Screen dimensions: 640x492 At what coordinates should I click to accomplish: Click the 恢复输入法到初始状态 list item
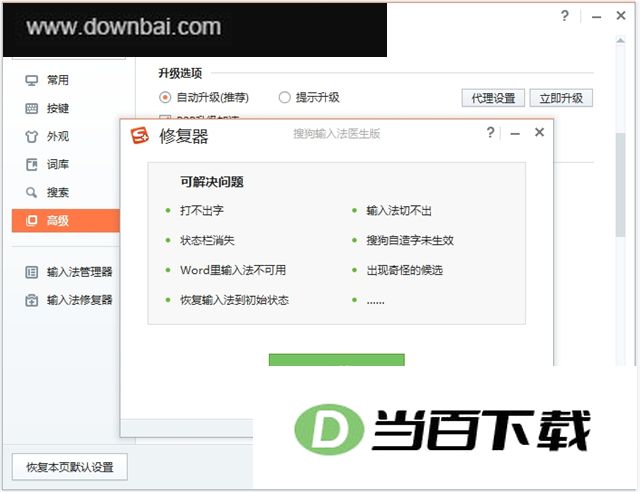pyautogui.click(x=235, y=300)
